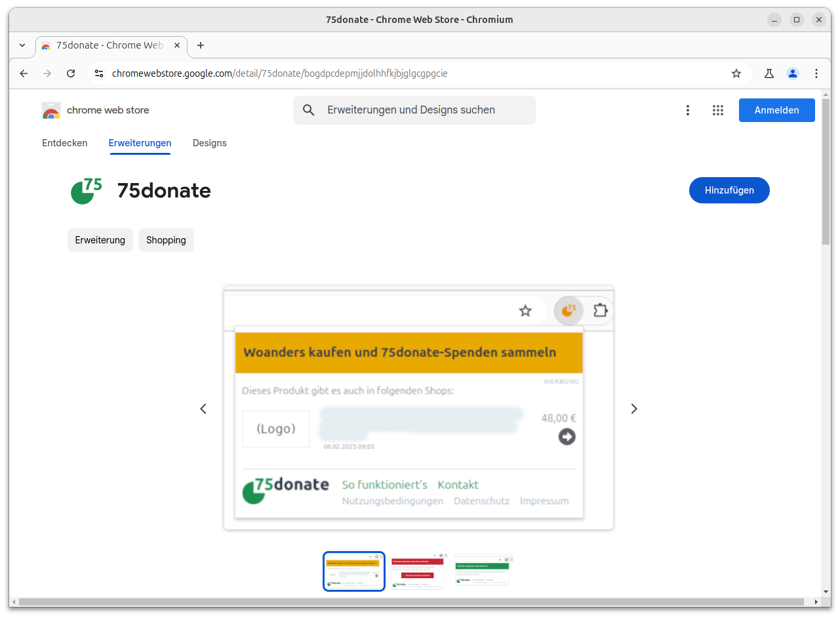Open the tab search dropdown arrow
Image resolution: width=840 pixels, height=618 pixels.
pos(22,45)
